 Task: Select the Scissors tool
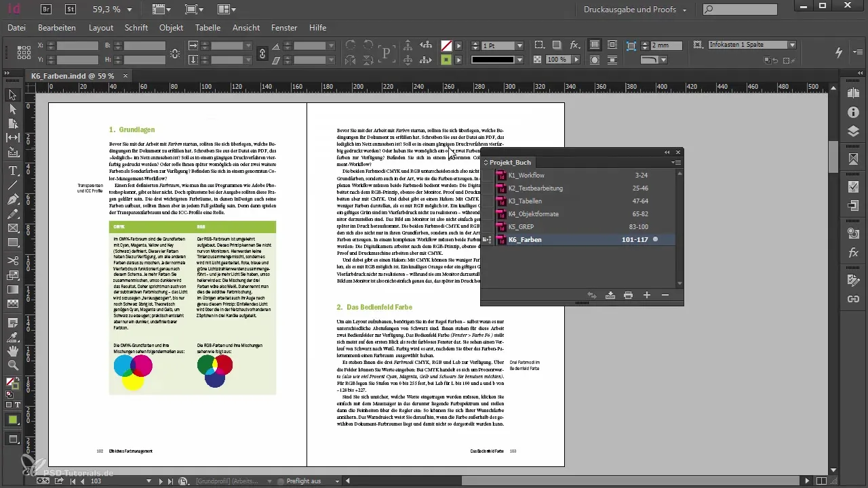12,260
